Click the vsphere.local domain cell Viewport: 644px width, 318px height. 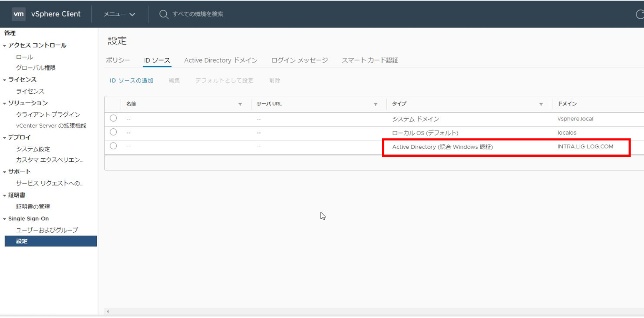(575, 119)
